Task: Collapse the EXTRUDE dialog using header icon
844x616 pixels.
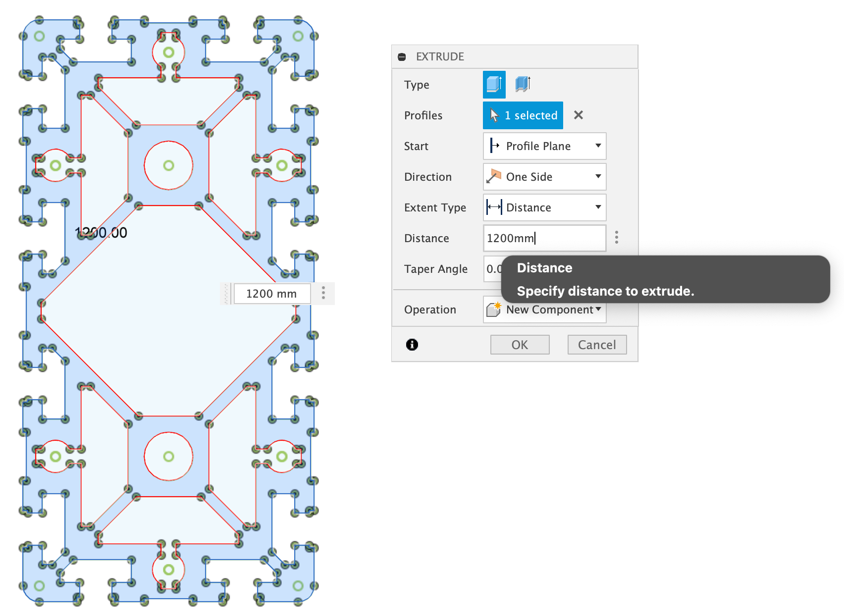Action: pos(402,57)
